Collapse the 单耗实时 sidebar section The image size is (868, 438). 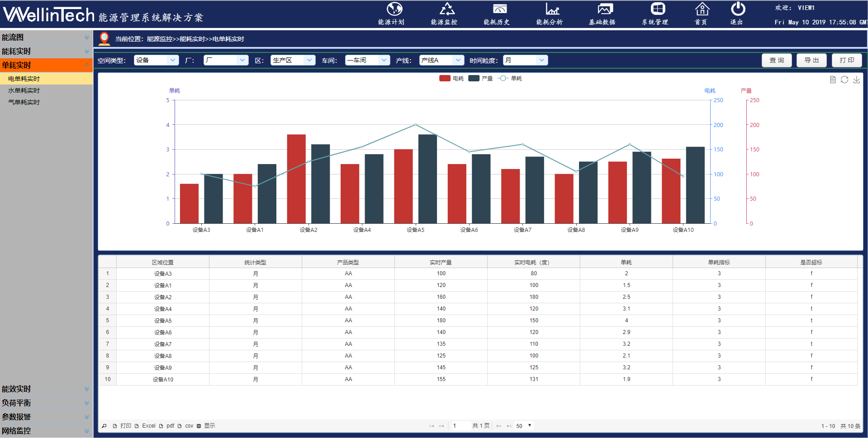click(46, 65)
